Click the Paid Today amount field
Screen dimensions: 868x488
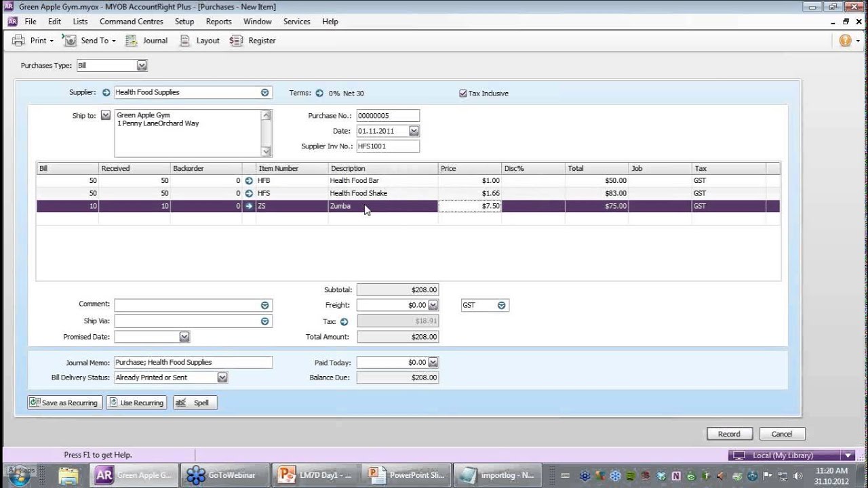(x=392, y=363)
